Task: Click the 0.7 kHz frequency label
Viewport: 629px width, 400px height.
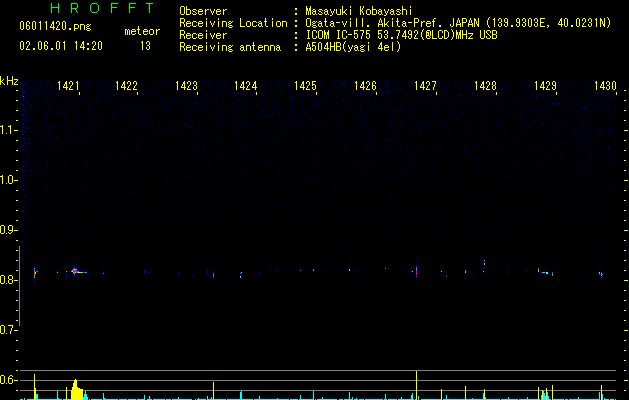Action: 8,330
